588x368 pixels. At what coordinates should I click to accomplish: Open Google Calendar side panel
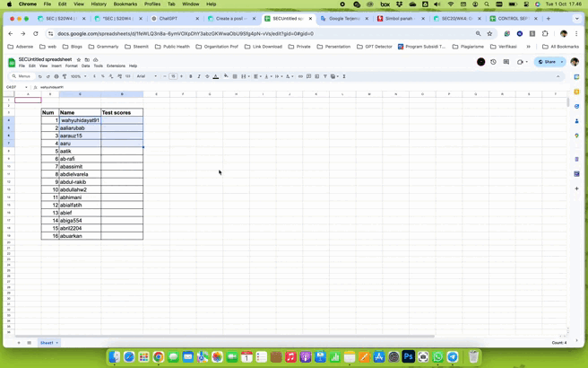click(x=576, y=76)
